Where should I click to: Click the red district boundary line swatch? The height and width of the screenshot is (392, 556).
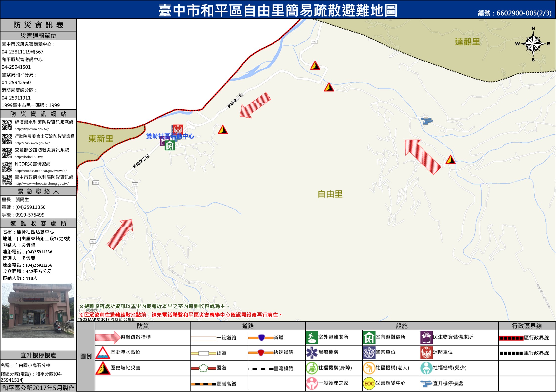point(511,338)
